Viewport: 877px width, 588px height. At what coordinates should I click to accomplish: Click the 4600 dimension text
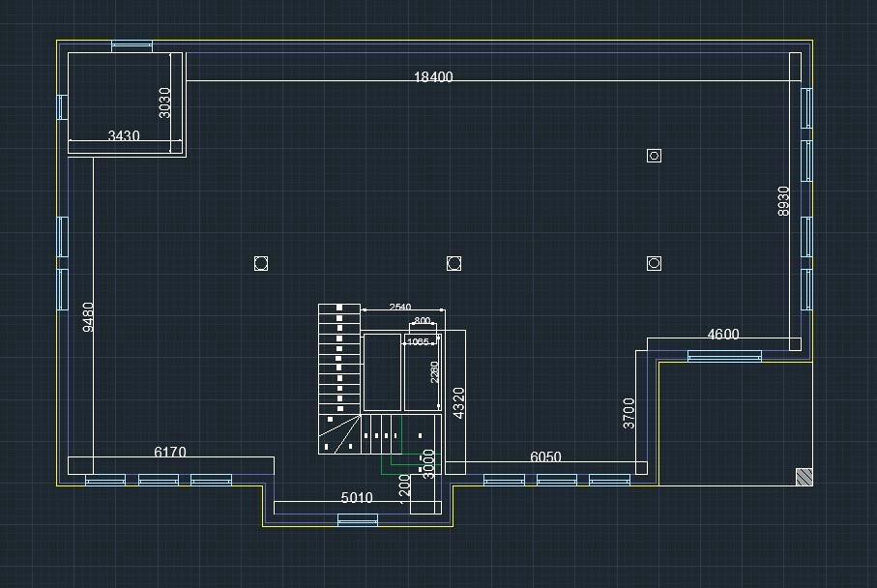[x=723, y=335]
